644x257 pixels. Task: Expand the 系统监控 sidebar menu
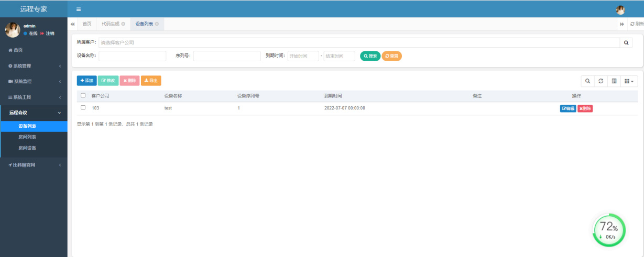(x=34, y=82)
